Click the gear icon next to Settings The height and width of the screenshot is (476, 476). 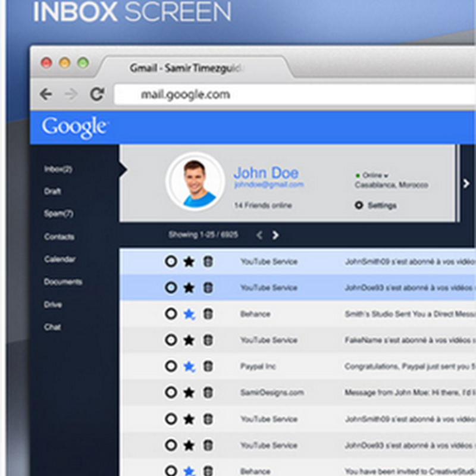[359, 205]
